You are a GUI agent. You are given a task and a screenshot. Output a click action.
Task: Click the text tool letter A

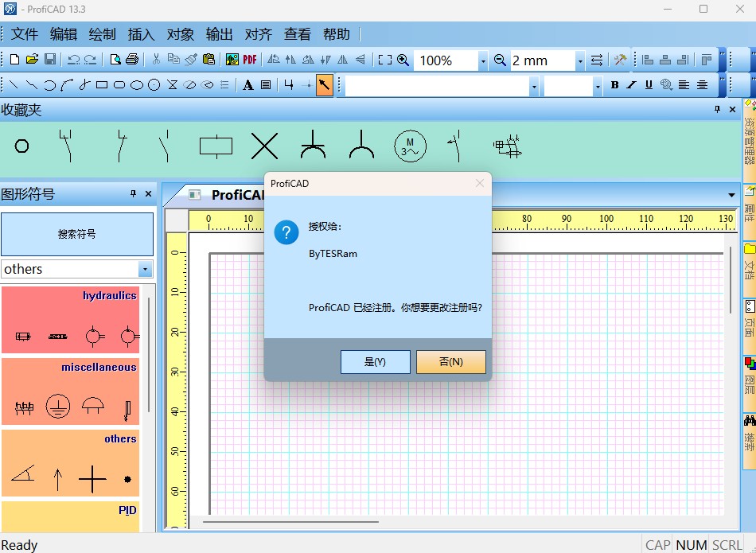pyautogui.click(x=248, y=85)
